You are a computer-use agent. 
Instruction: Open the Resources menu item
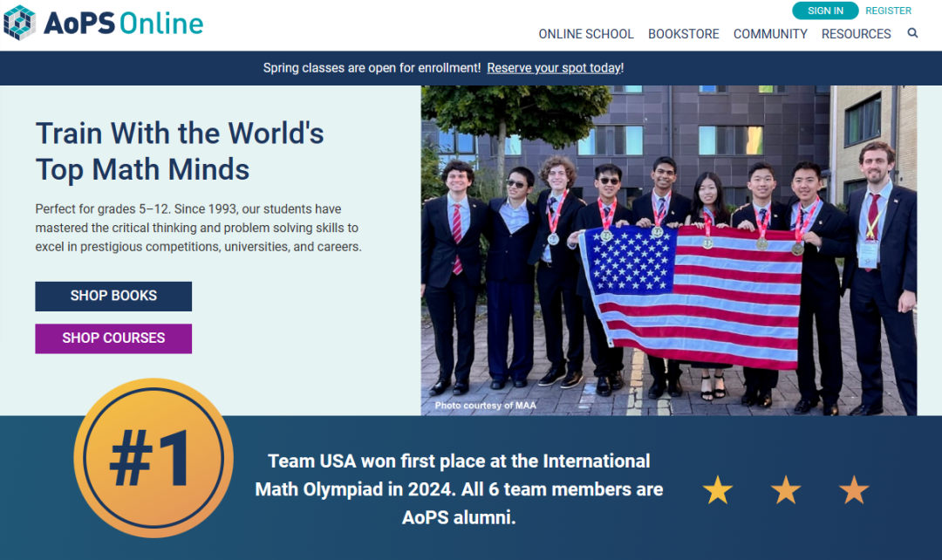[856, 34]
